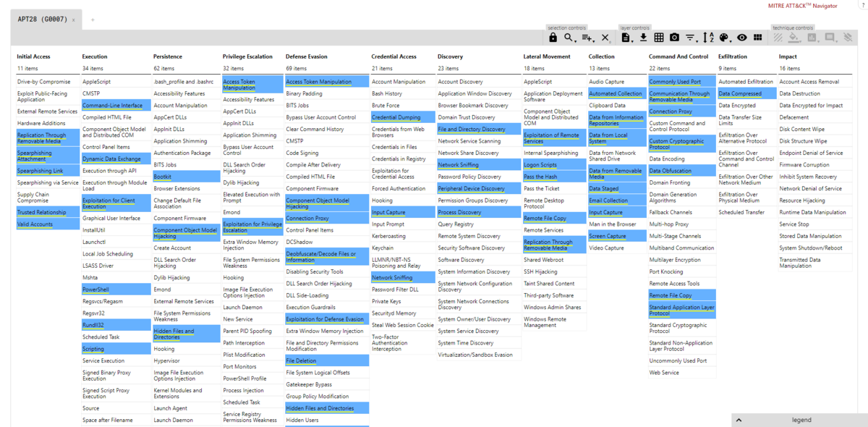Click the A-Z sorting icon

click(709, 38)
